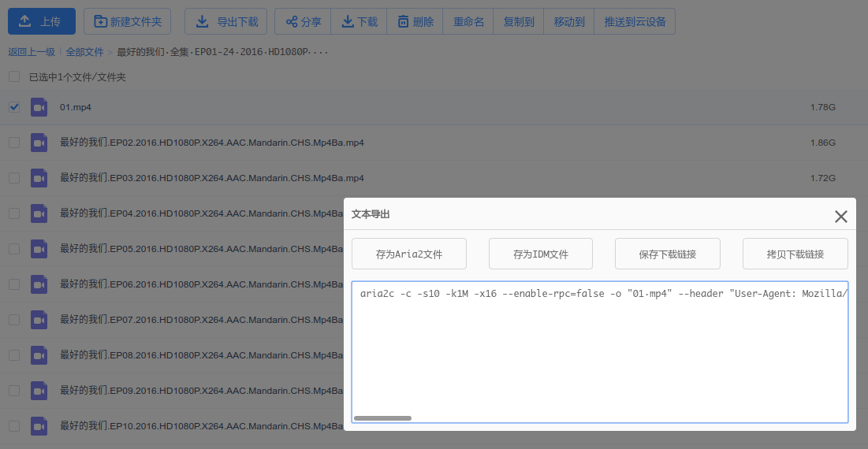
Task: Click the 最好的我们 folder breadcrumb text
Action: [222, 52]
